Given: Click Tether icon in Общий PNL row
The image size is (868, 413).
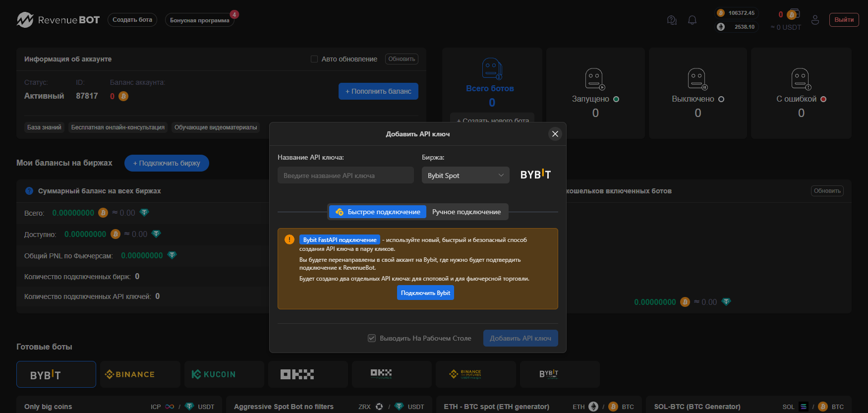Looking at the screenshot, I should point(172,255).
